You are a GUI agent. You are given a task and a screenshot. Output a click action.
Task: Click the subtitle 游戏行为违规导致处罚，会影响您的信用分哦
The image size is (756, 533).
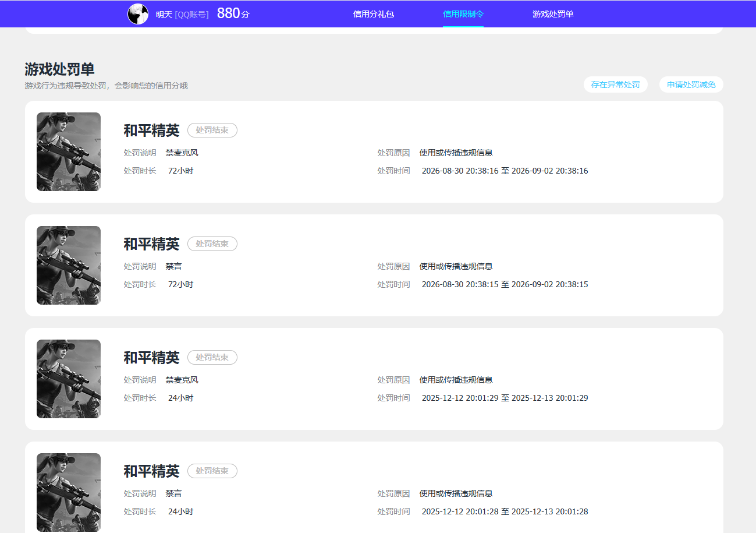[x=107, y=86]
